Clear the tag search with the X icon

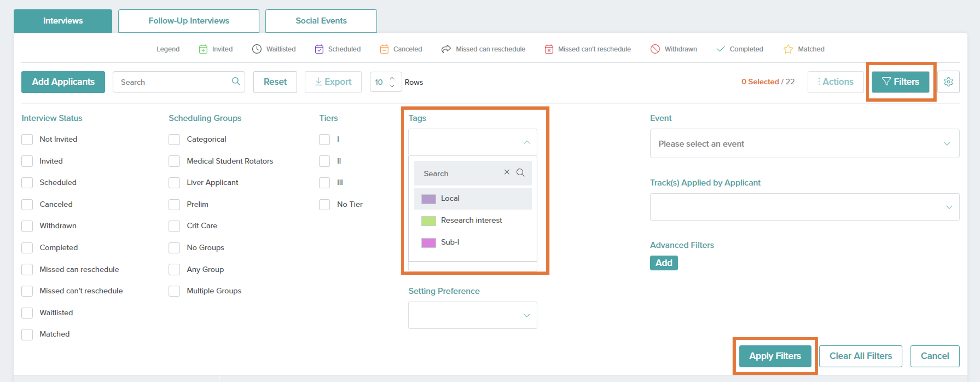pyautogui.click(x=507, y=172)
